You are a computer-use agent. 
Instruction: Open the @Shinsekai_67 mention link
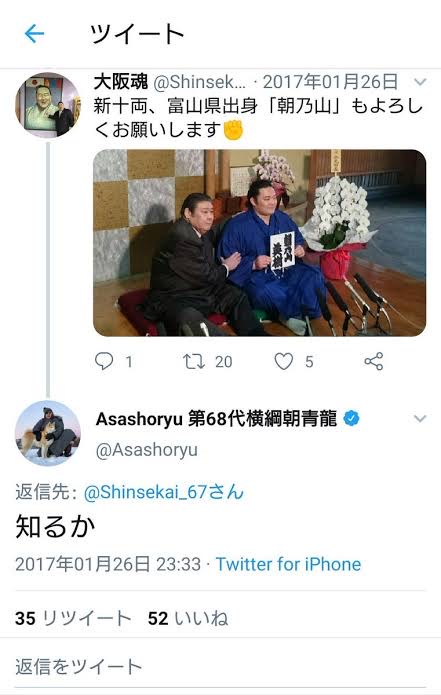pyautogui.click(x=164, y=492)
